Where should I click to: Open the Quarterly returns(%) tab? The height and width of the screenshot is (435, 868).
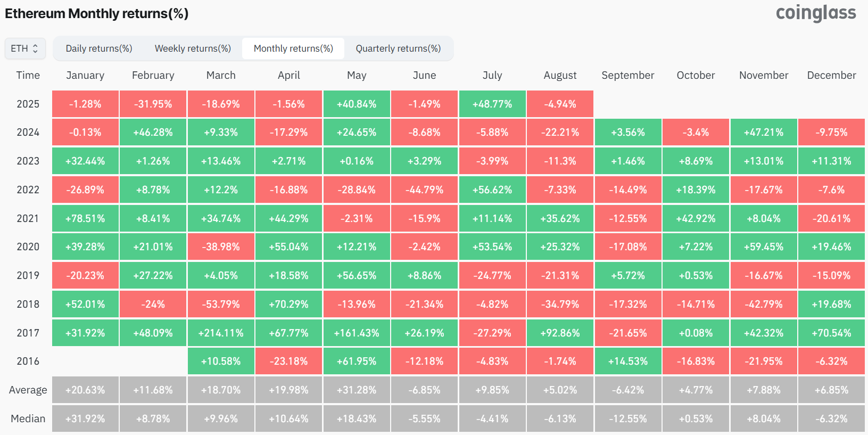(x=398, y=48)
